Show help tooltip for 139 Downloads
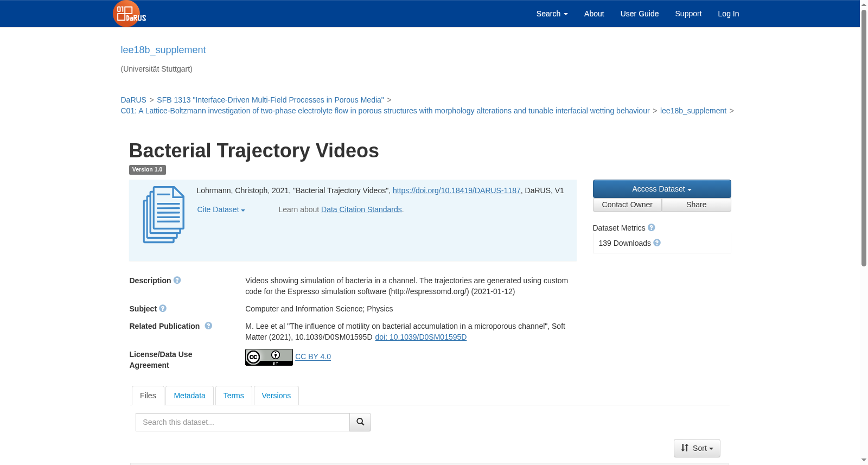868x465 pixels. tap(657, 243)
